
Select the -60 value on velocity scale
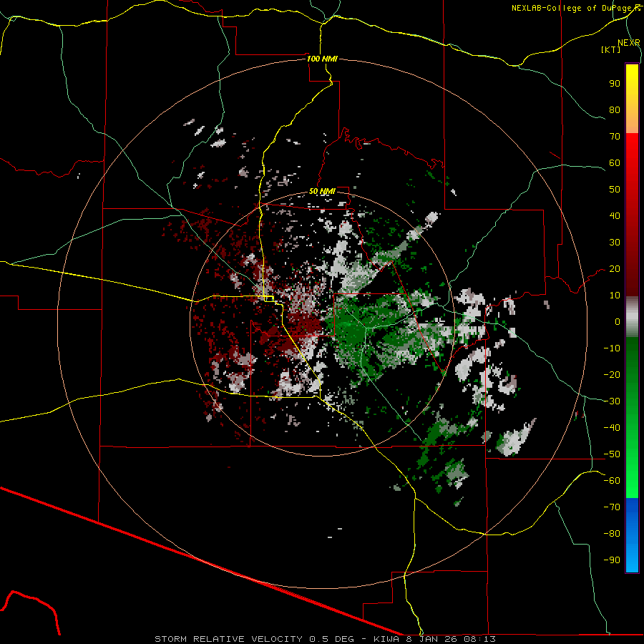612,481
